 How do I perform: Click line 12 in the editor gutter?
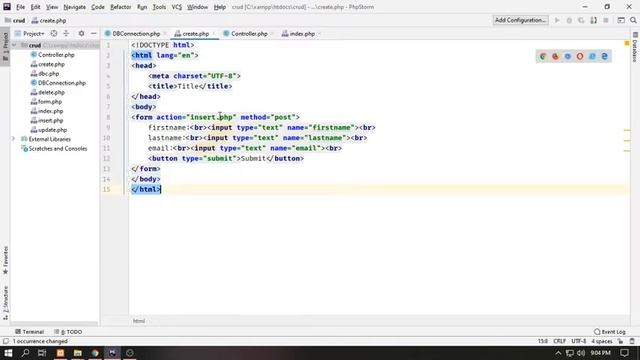[x=107, y=158]
